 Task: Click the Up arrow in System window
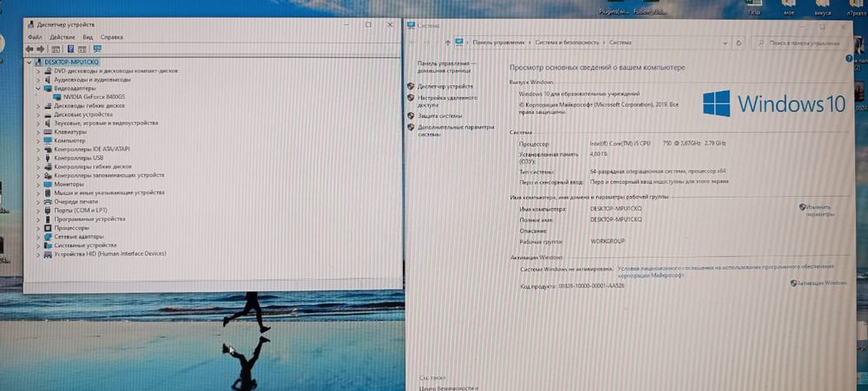pyautogui.click(x=447, y=42)
